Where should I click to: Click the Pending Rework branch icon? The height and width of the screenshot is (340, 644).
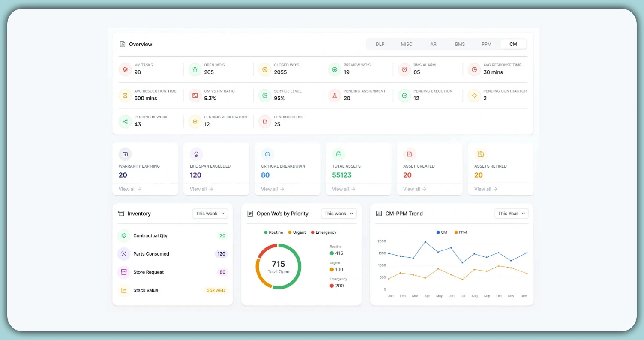pos(125,121)
